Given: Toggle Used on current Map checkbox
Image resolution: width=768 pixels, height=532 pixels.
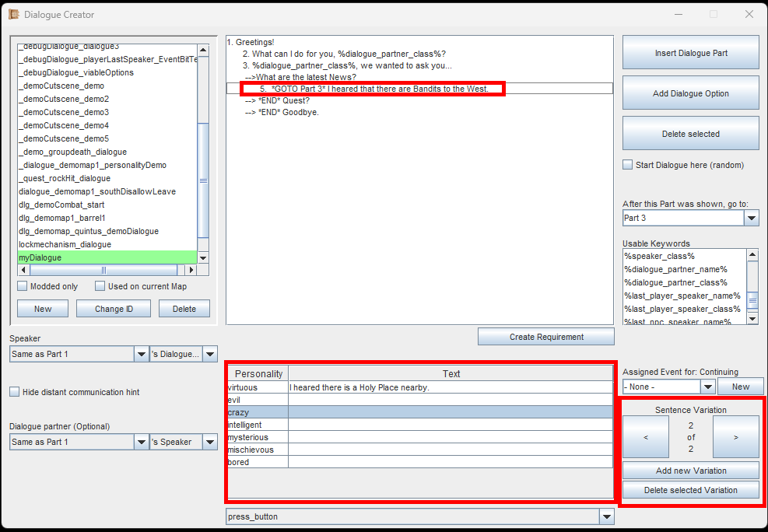Looking at the screenshot, I should [100, 286].
